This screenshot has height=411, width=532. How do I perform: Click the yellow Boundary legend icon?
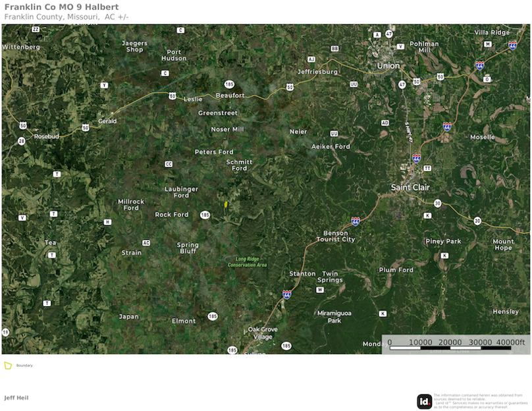(8, 366)
